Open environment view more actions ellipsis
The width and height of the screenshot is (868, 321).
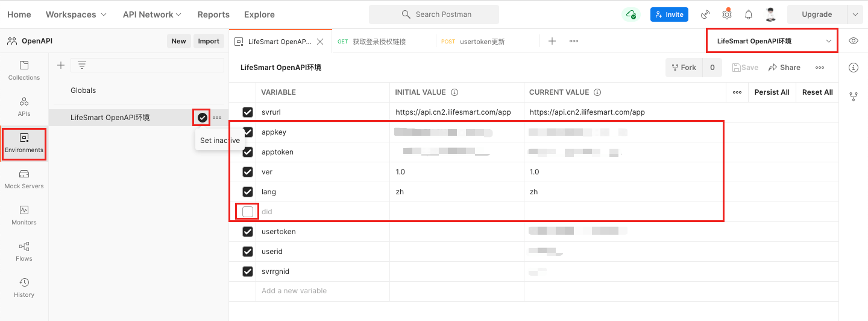click(820, 68)
